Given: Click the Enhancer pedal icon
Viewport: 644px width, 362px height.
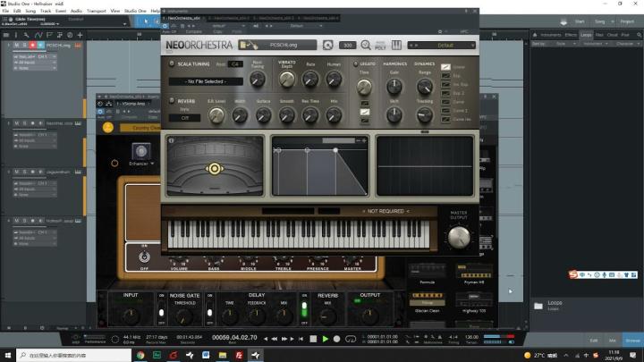Looking at the screenshot, I should tap(141, 151).
